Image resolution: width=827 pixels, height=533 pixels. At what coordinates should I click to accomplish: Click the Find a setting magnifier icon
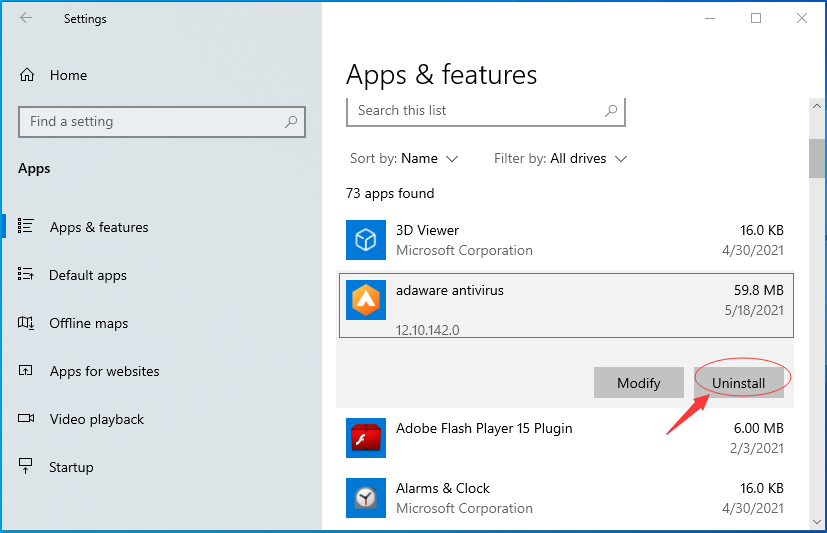tap(291, 122)
